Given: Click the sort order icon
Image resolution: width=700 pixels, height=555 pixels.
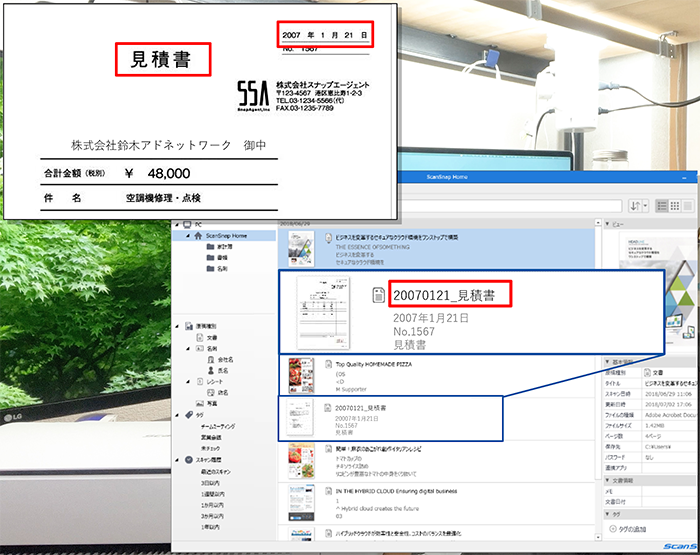Looking at the screenshot, I should pyautogui.click(x=634, y=206).
